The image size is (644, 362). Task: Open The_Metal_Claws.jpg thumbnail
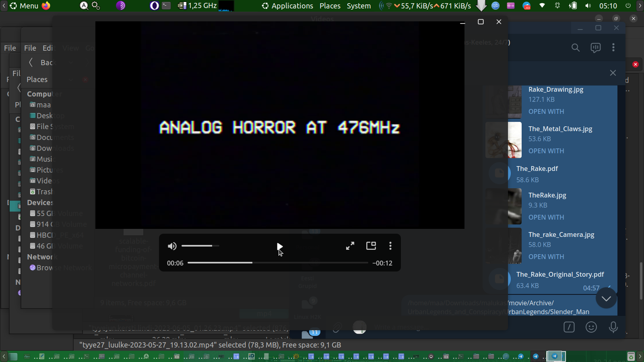click(504, 140)
